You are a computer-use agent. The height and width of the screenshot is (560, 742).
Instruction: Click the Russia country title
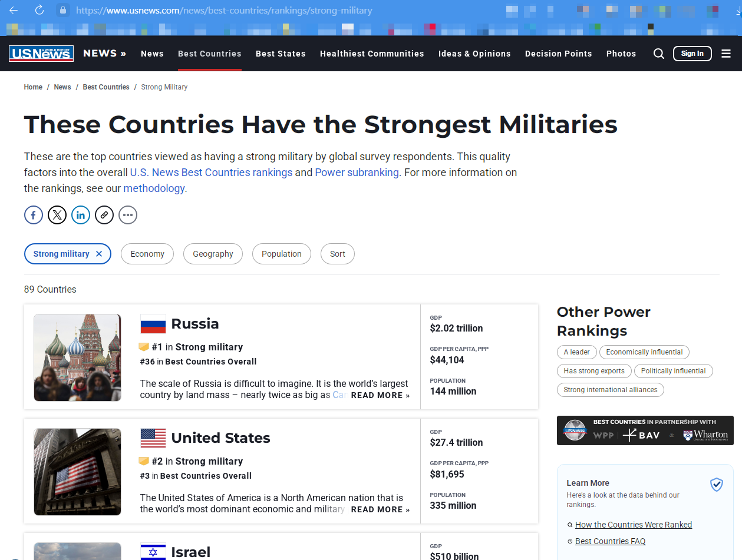click(x=195, y=324)
